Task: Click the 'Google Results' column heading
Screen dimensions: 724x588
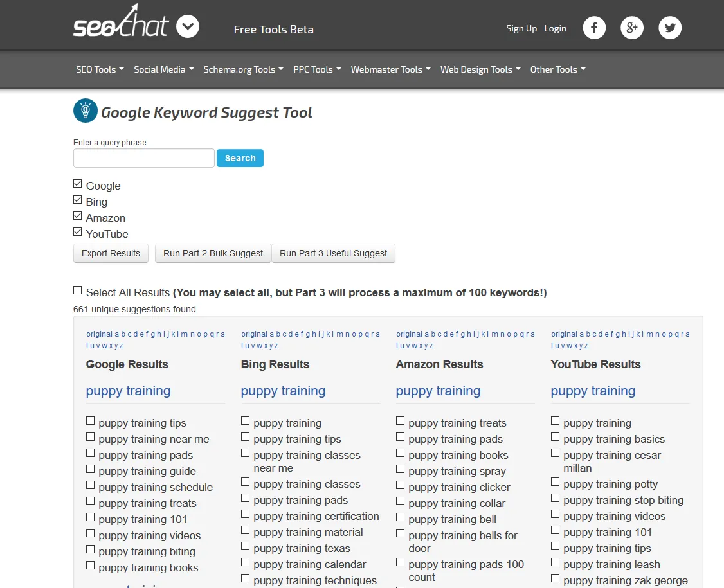Action: click(x=127, y=364)
